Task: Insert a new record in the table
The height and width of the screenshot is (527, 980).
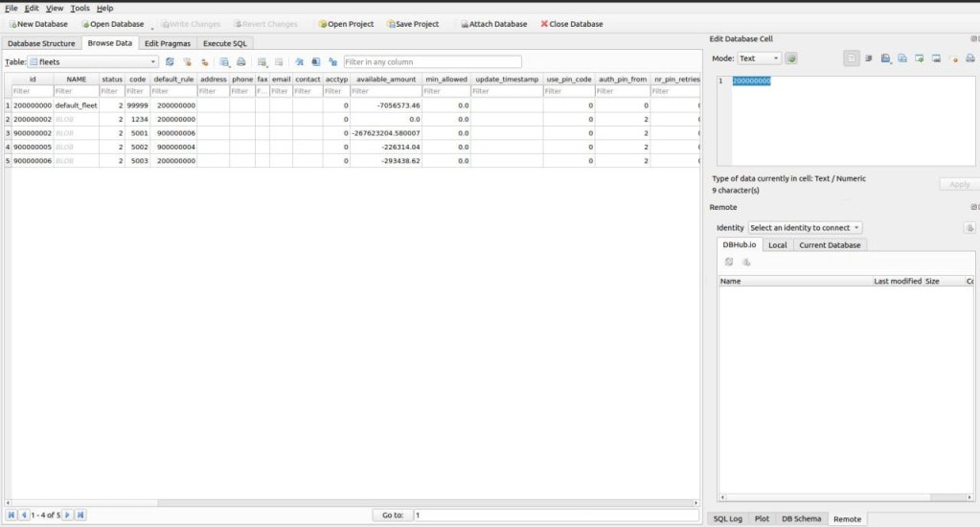Action: (x=262, y=61)
